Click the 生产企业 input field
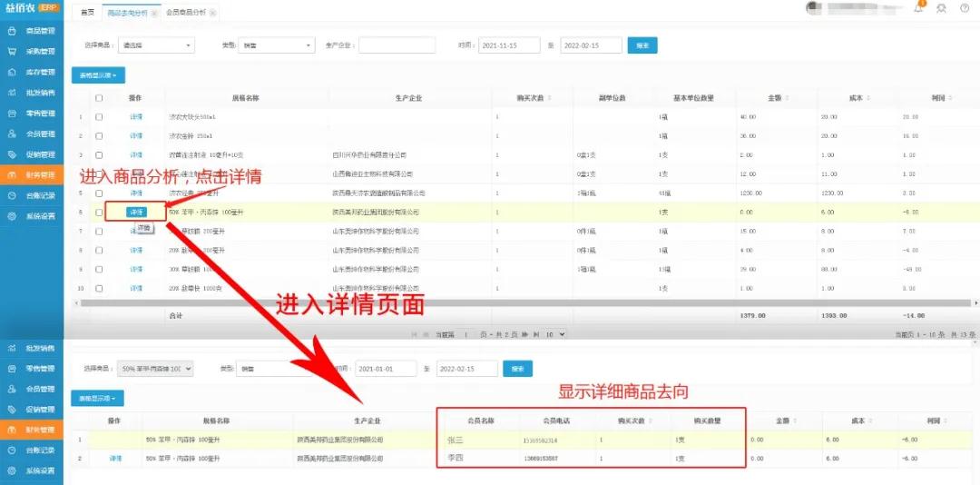Viewport: 980px width, 485px height. [x=397, y=45]
